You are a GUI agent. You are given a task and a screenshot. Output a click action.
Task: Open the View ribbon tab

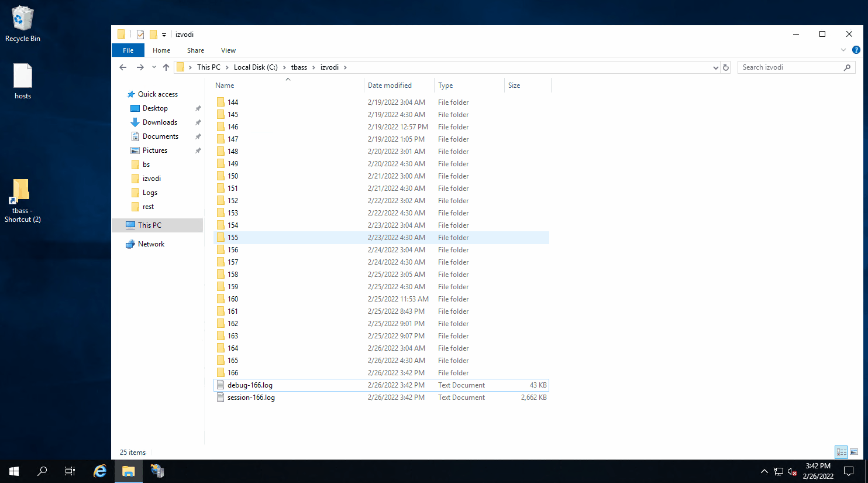[x=228, y=50]
